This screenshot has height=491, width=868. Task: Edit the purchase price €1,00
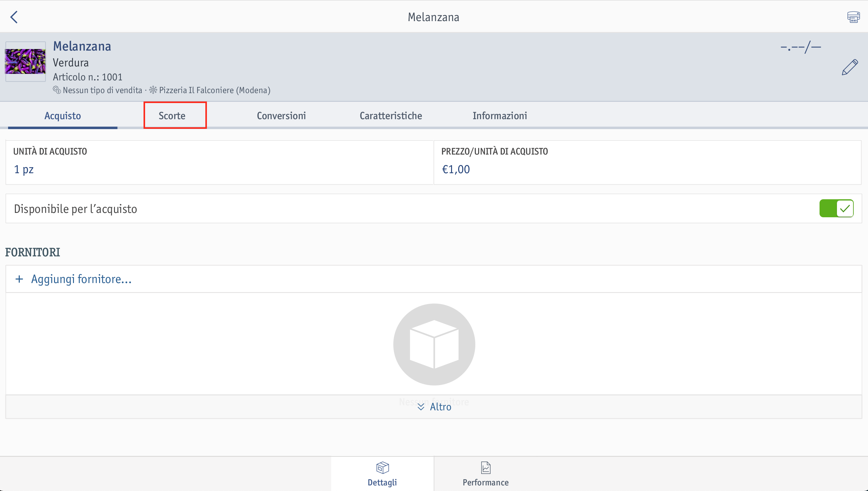tap(647, 163)
